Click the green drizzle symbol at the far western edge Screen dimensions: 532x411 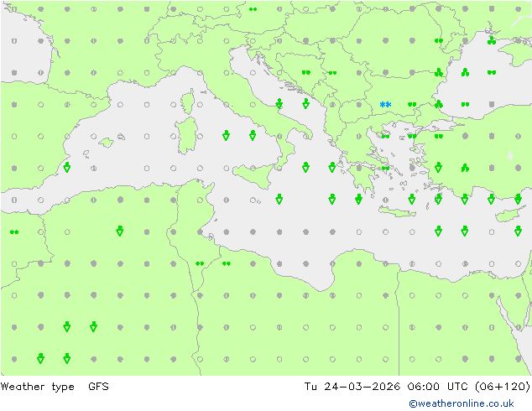pyautogui.click(x=14, y=232)
